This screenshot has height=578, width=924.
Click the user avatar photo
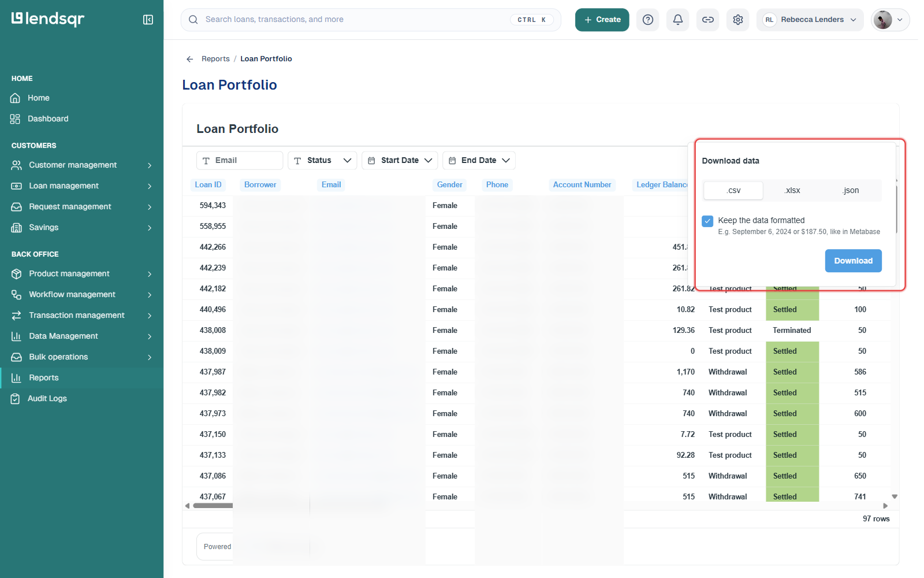click(x=882, y=20)
